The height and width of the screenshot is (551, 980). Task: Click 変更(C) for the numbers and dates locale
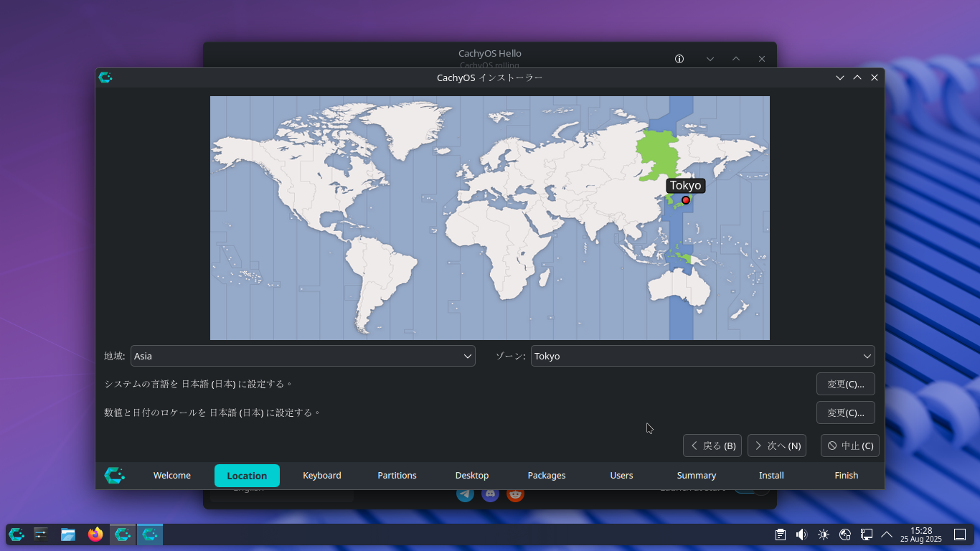(846, 413)
